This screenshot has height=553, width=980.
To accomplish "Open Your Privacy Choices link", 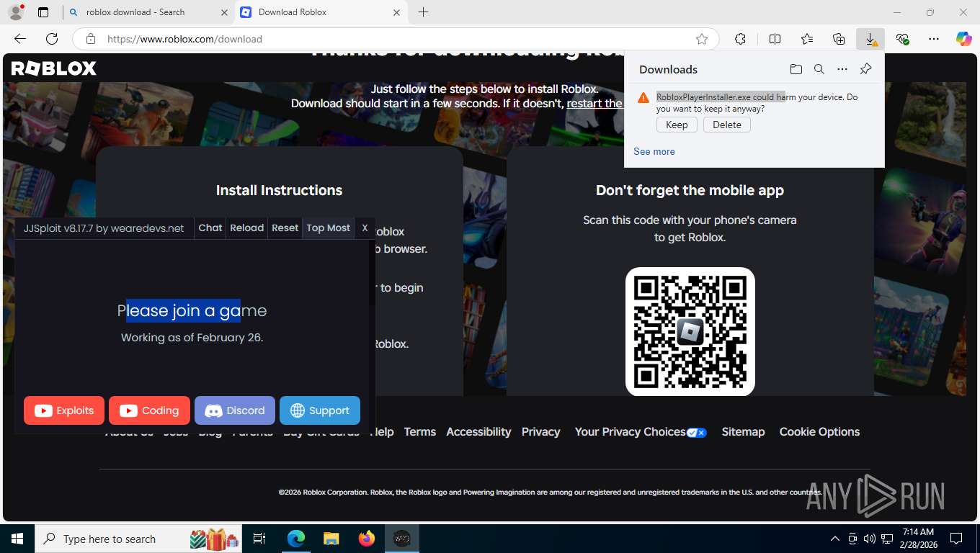I will coord(641,432).
